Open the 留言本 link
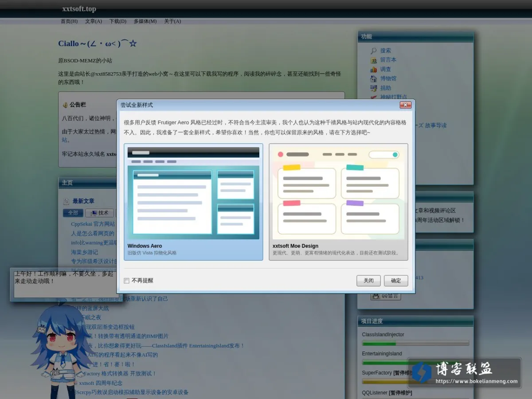The height and width of the screenshot is (399, 532). tap(388, 60)
